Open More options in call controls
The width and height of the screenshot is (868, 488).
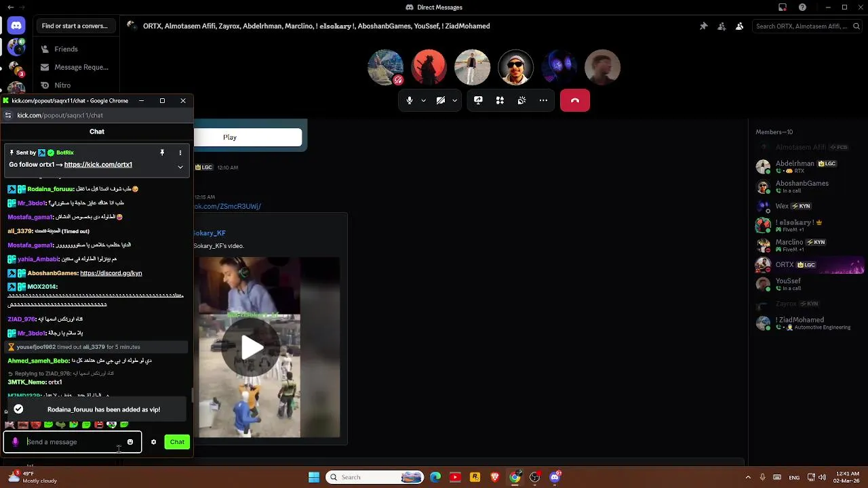[x=543, y=100]
